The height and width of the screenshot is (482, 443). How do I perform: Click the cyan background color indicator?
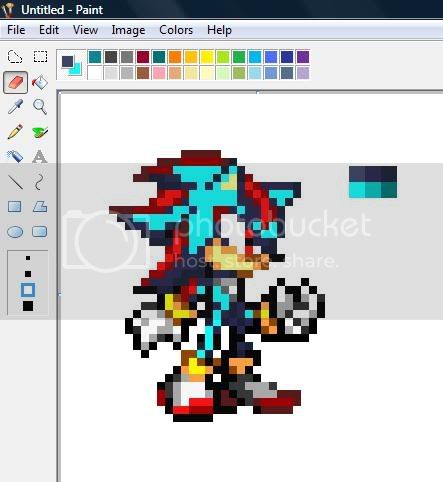(77, 71)
